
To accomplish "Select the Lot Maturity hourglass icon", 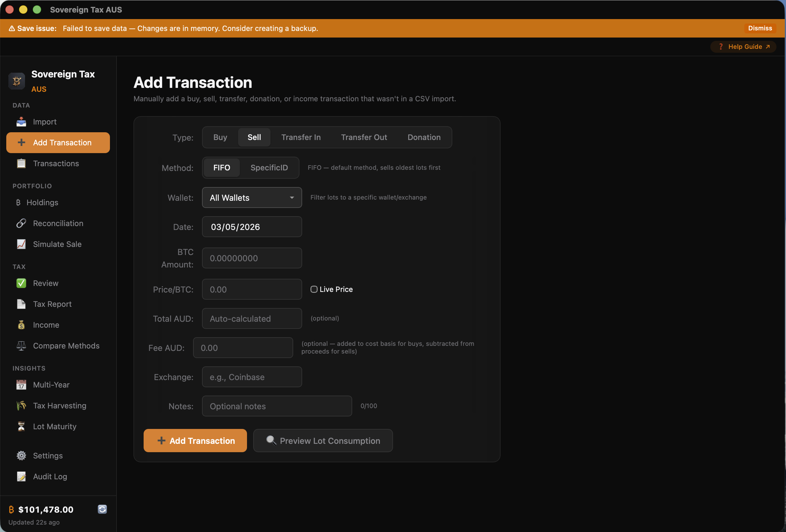I will tap(21, 427).
